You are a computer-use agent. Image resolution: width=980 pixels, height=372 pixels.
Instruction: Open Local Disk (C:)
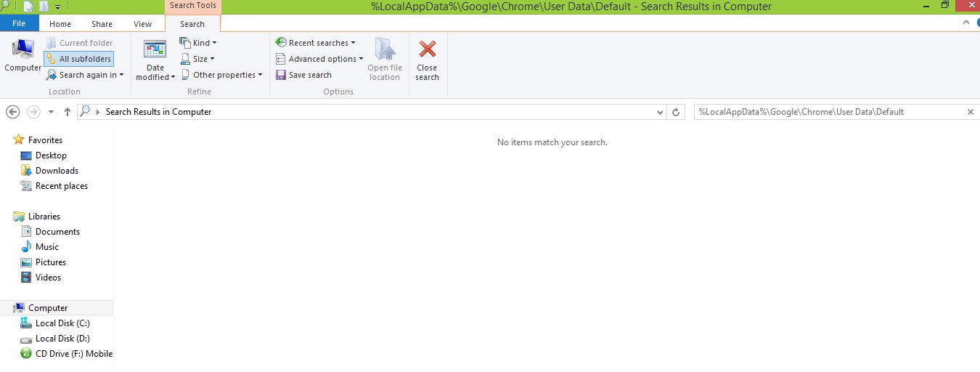[62, 323]
